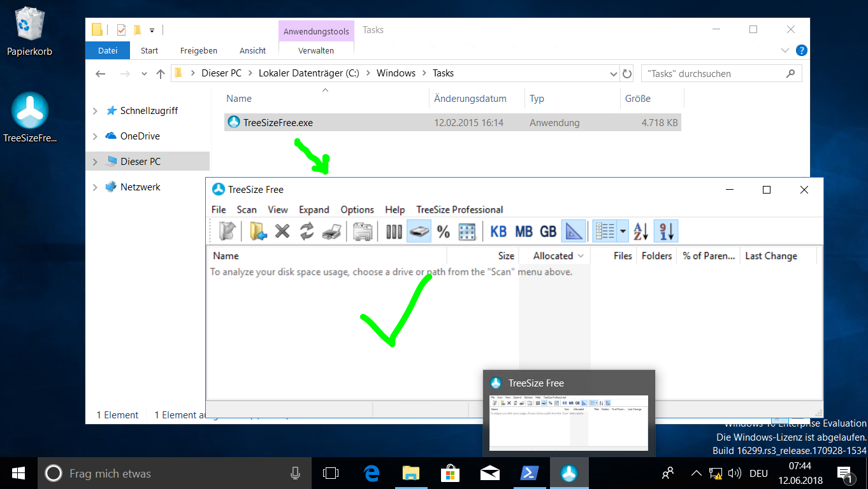868x489 pixels.
Task: Open the Quick Access toolbar customize dropdown
Action: click(x=152, y=30)
